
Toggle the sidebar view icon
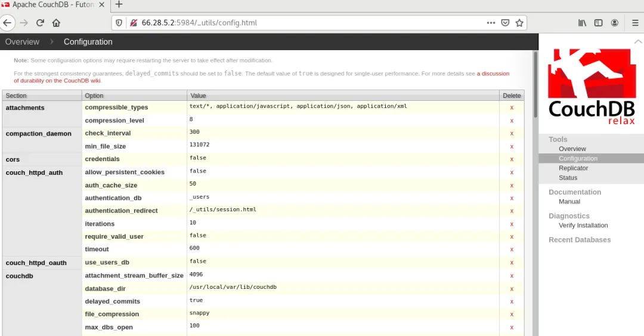tap(599, 23)
